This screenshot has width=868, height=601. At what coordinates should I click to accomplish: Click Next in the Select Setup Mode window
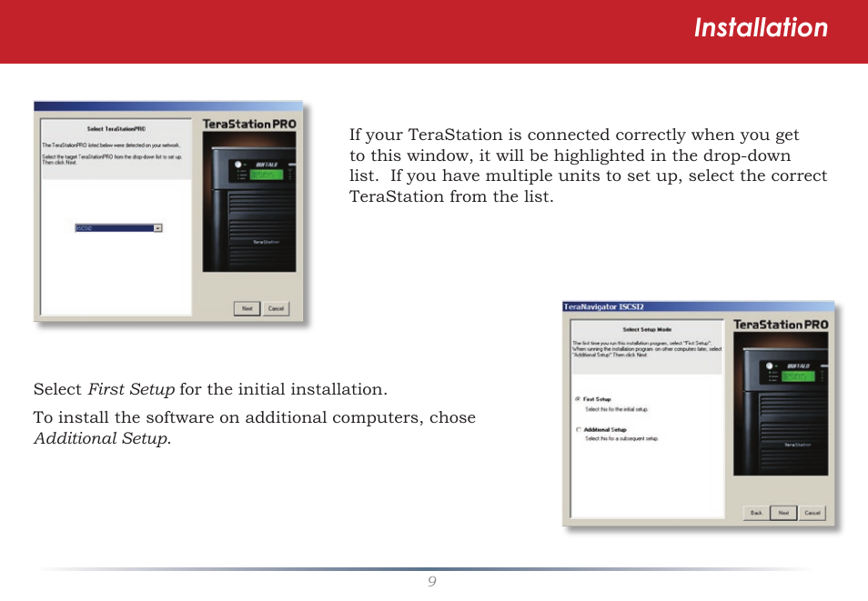[x=784, y=513]
